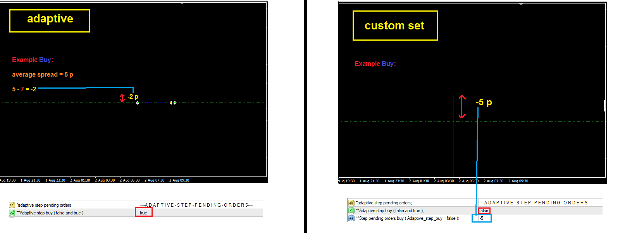This screenshot has height=233, width=644.
Task: Click '2 Aug 07:30' on the custom set chart time axis
Action: coord(493,181)
